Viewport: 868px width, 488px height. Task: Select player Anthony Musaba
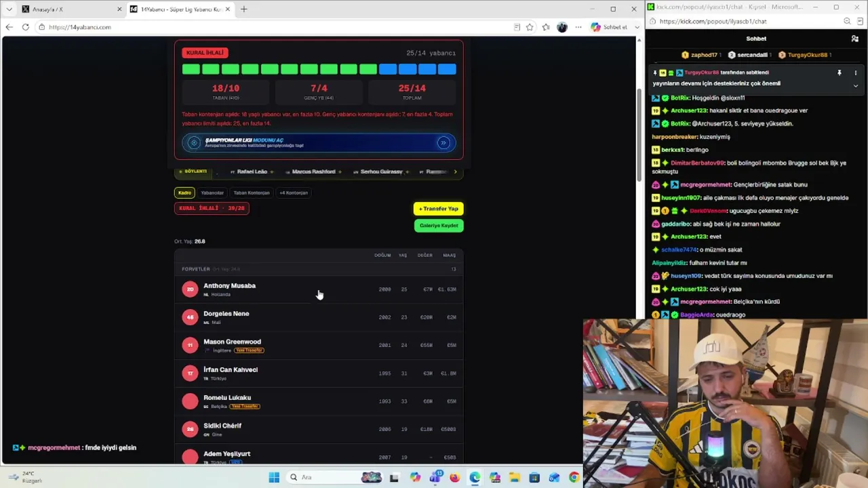click(x=319, y=289)
